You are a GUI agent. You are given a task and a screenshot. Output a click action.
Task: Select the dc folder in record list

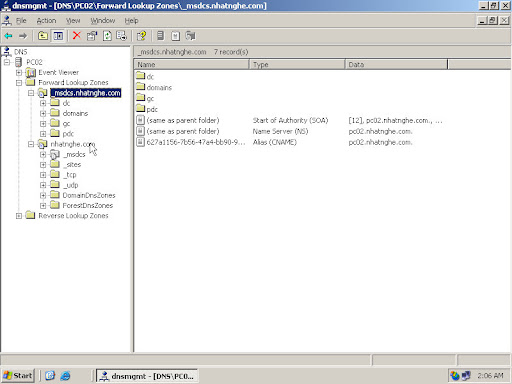[145, 77]
